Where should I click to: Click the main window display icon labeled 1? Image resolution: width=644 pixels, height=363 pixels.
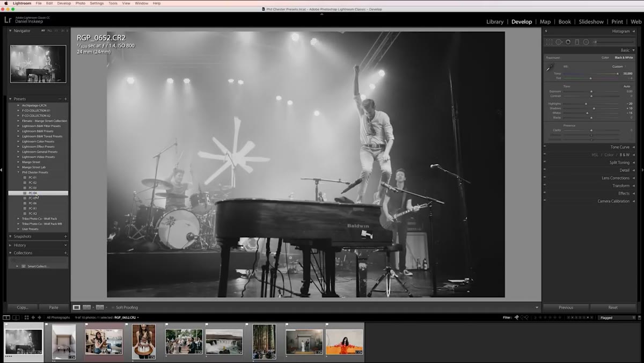[6, 317]
